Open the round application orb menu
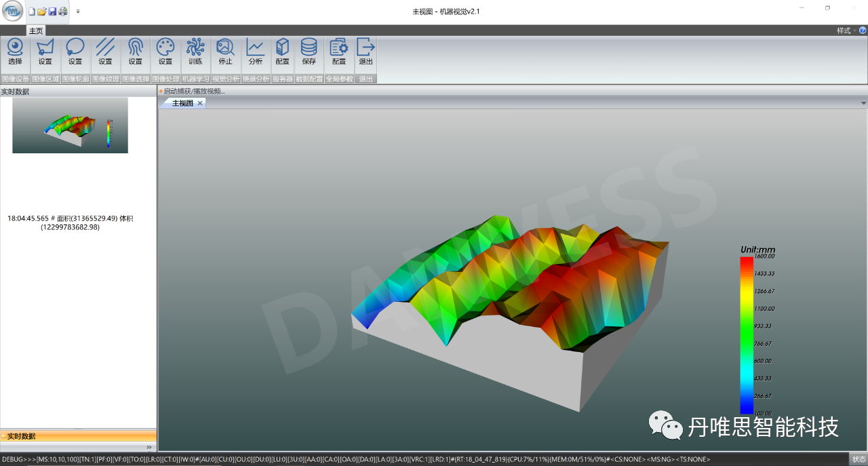The width and height of the screenshot is (868, 466). pyautogui.click(x=13, y=11)
